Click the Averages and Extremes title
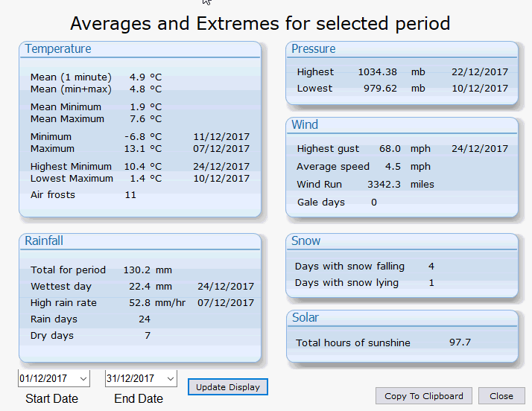532x411 pixels. [260, 24]
